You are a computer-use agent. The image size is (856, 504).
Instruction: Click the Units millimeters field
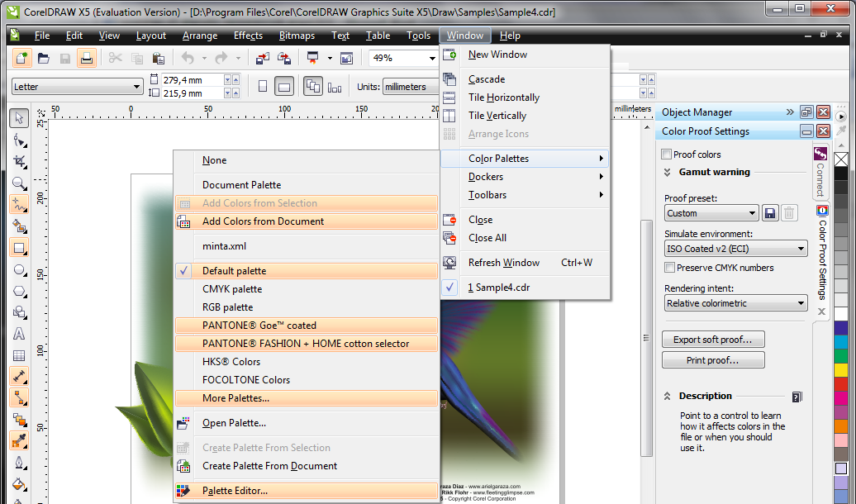pyautogui.click(x=411, y=87)
